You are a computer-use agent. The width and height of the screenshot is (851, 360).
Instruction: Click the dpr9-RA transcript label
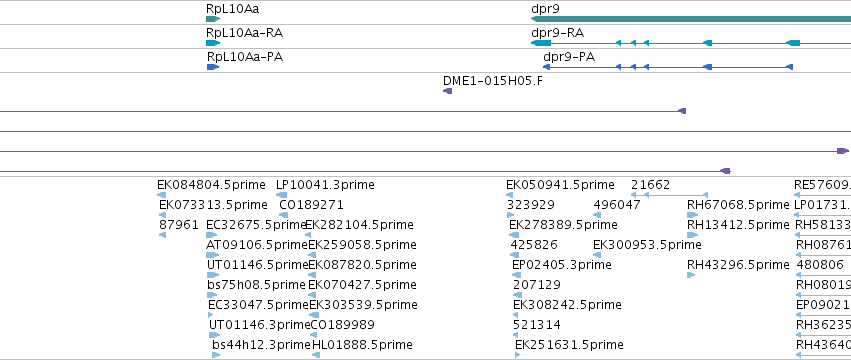click(x=557, y=33)
